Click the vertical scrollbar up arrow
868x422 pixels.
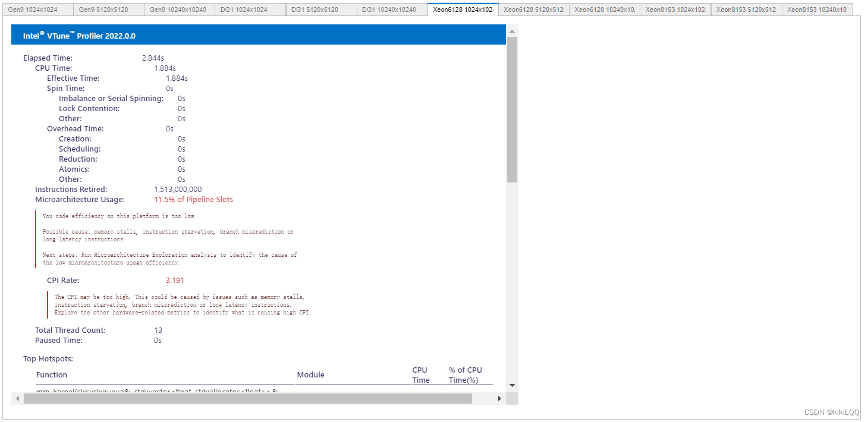pos(512,30)
